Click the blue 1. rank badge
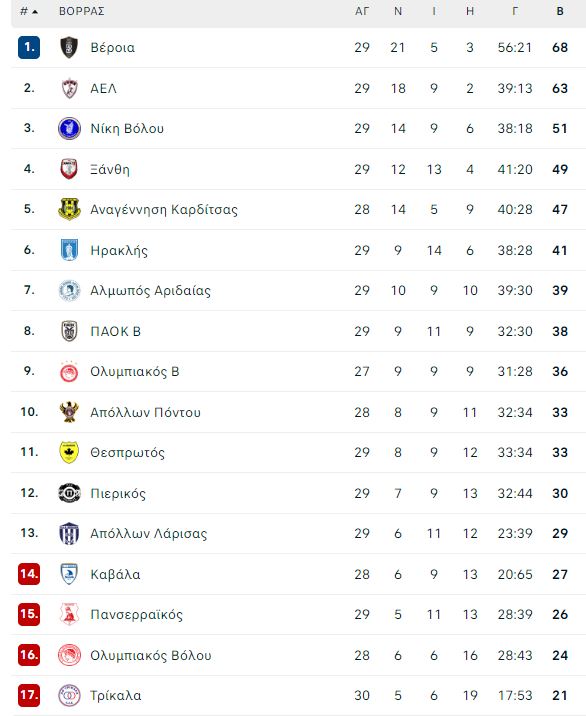Viewport: 586px width, 716px height. tap(29, 47)
